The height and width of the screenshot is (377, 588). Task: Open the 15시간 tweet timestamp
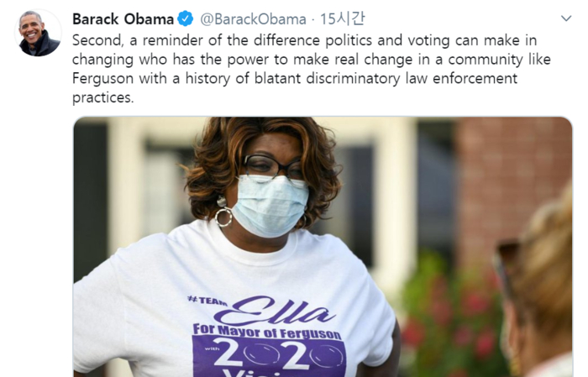pos(342,18)
